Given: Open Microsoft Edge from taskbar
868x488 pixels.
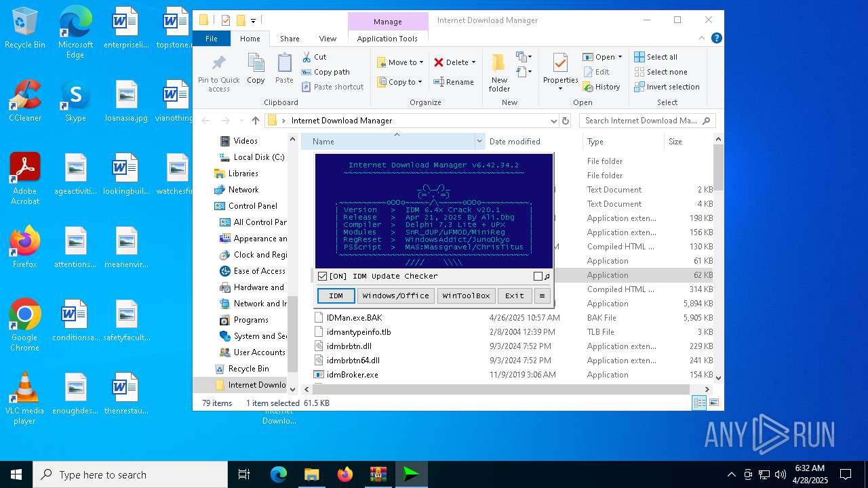Looking at the screenshot, I should (279, 474).
